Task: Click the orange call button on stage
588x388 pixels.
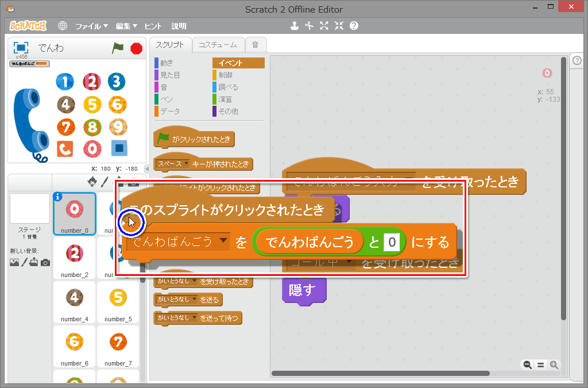Action: click(64, 149)
